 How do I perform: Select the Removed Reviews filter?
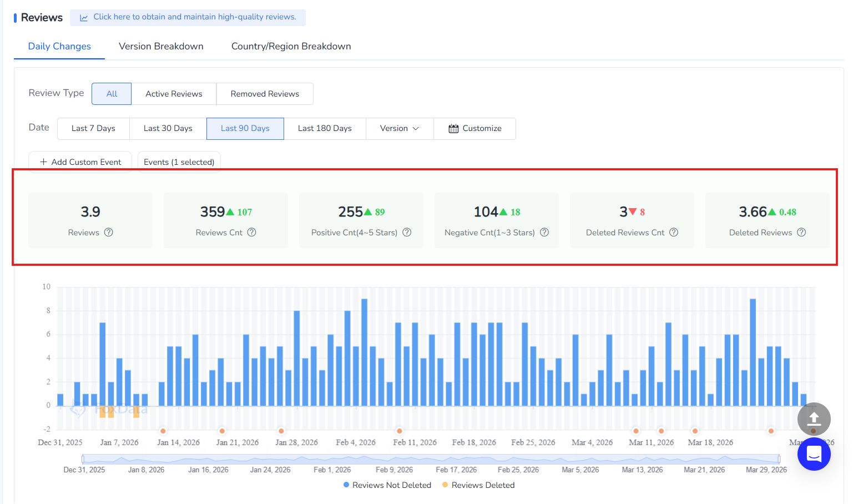[265, 94]
